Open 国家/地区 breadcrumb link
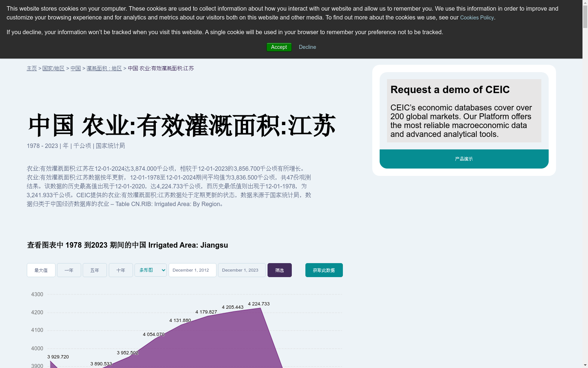This screenshot has height=368, width=588. tap(54, 68)
